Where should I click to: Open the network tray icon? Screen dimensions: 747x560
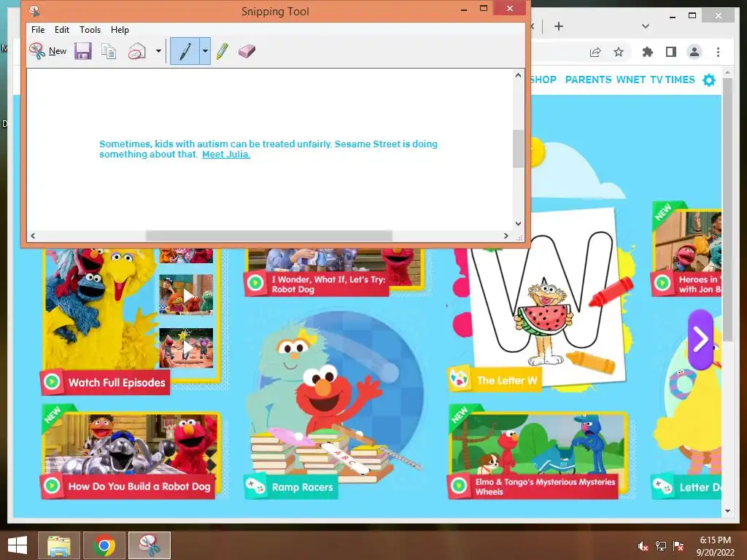[x=661, y=546]
